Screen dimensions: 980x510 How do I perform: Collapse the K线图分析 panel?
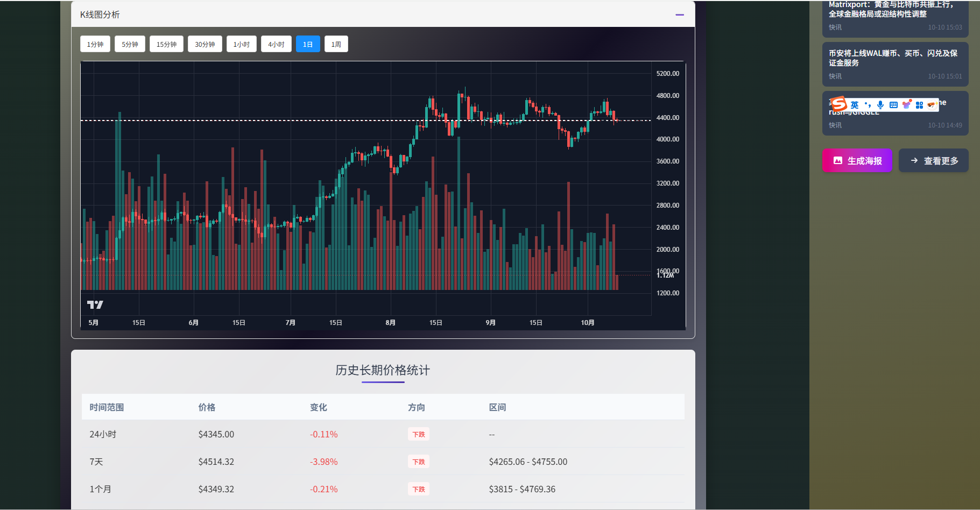(680, 15)
